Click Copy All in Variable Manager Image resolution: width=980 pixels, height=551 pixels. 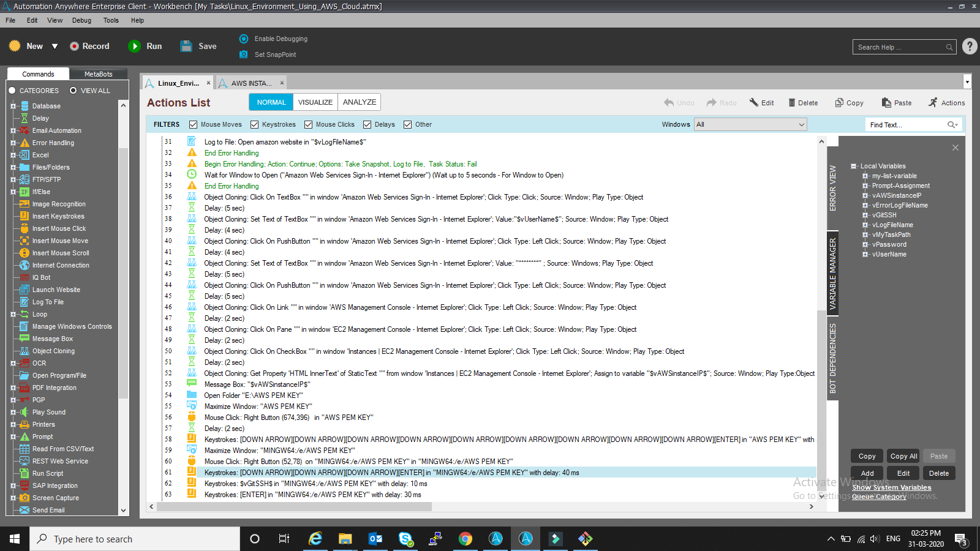[x=903, y=456]
